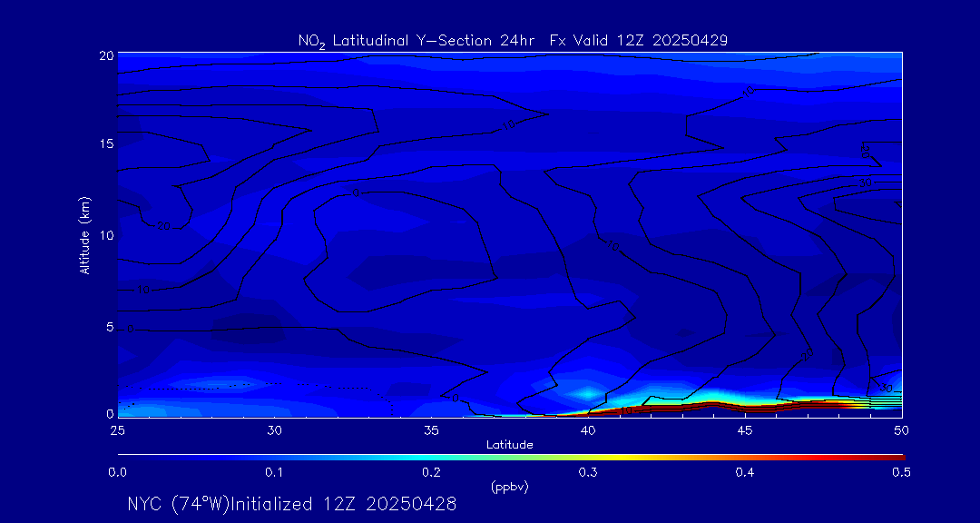Click the altitude axis tick label 5

pos(109,327)
